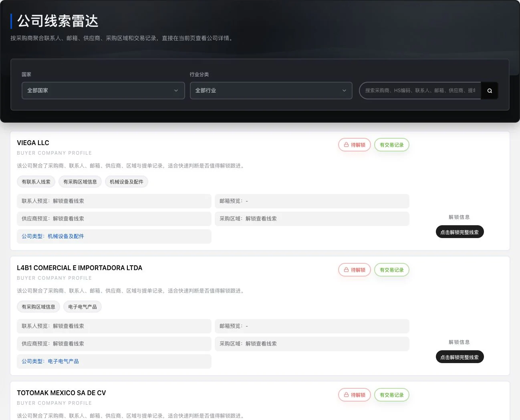Image resolution: width=520 pixels, height=420 pixels.
Task: Unlock full leads for VIEGA LLC
Action: pyautogui.click(x=460, y=232)
